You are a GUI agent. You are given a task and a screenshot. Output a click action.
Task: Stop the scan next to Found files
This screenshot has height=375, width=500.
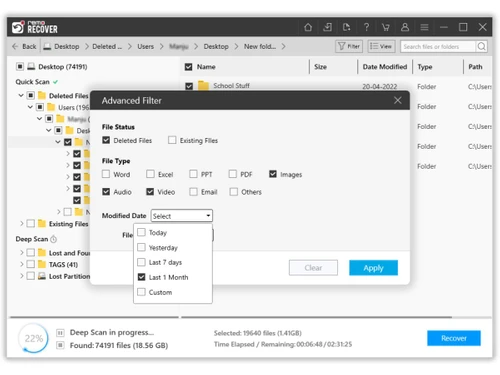click(60, 345)
